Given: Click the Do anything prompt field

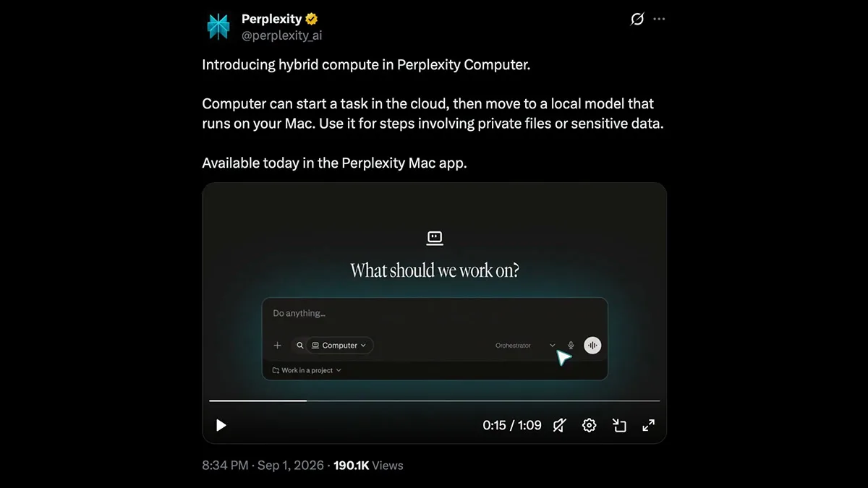Looking at the screenshot, I should (x=435, y=314).
